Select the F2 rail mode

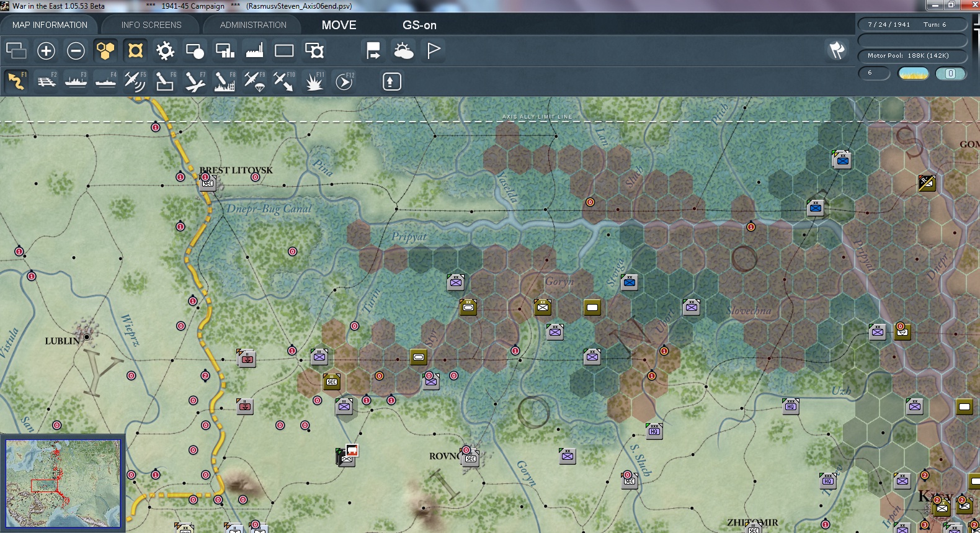tap(46, 81)
